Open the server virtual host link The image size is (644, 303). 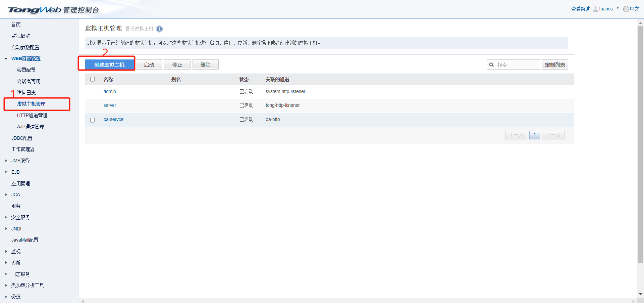point(110,105)
